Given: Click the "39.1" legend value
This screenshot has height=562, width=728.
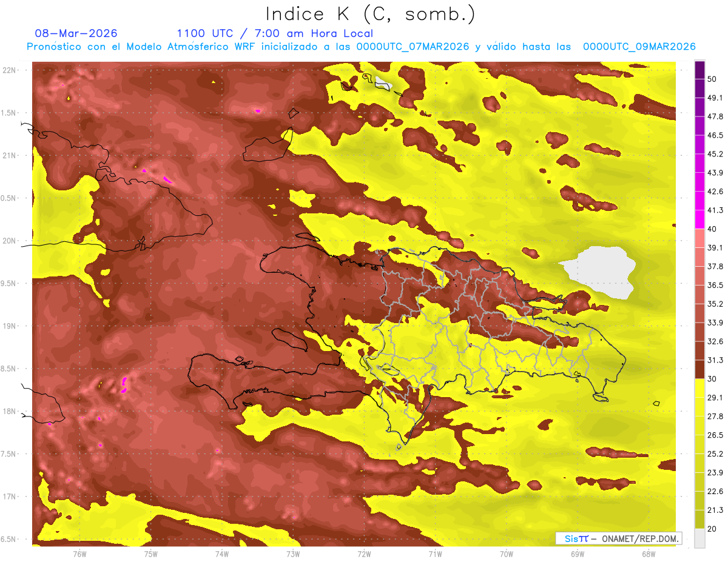Looking at the screenshot, I should click(x=715, y=247).
